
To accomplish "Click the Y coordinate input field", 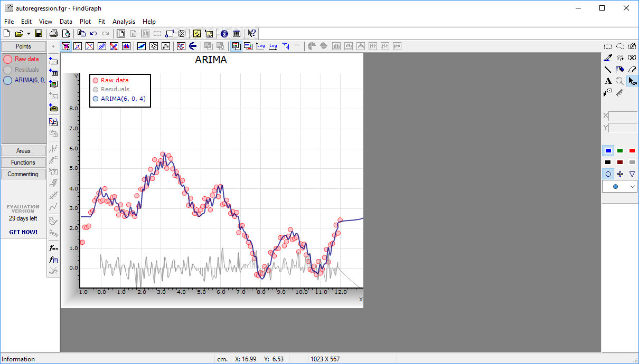I will click(623, 128).
